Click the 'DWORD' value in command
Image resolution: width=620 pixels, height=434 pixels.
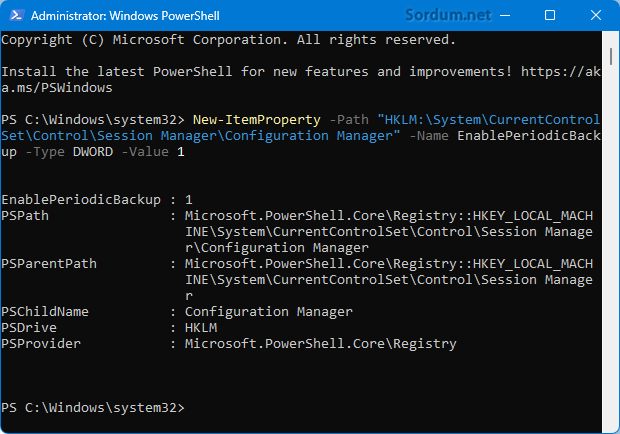pos(93,152)
